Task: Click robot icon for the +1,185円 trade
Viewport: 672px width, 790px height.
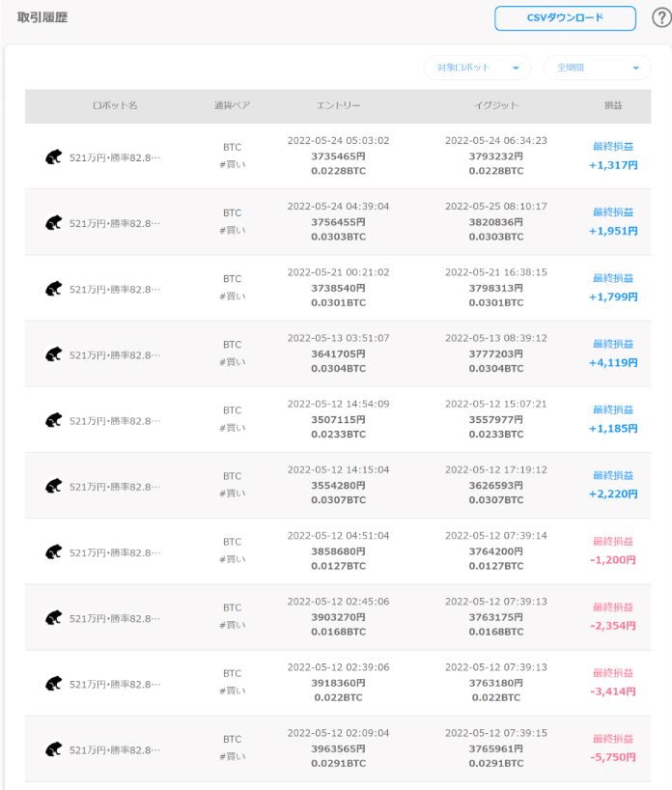Action: (x=53, y=420)
